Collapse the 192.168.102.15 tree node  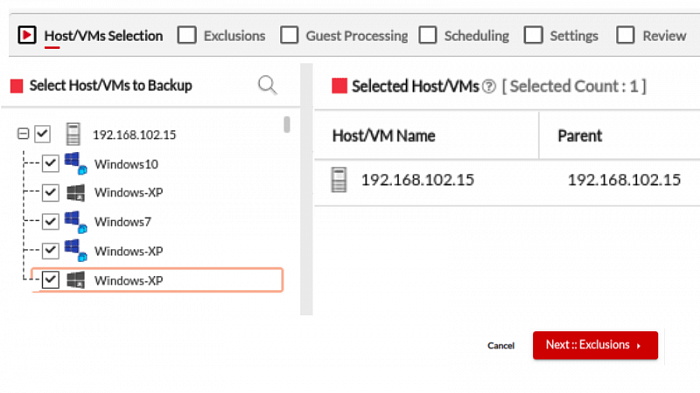point(23,134)
